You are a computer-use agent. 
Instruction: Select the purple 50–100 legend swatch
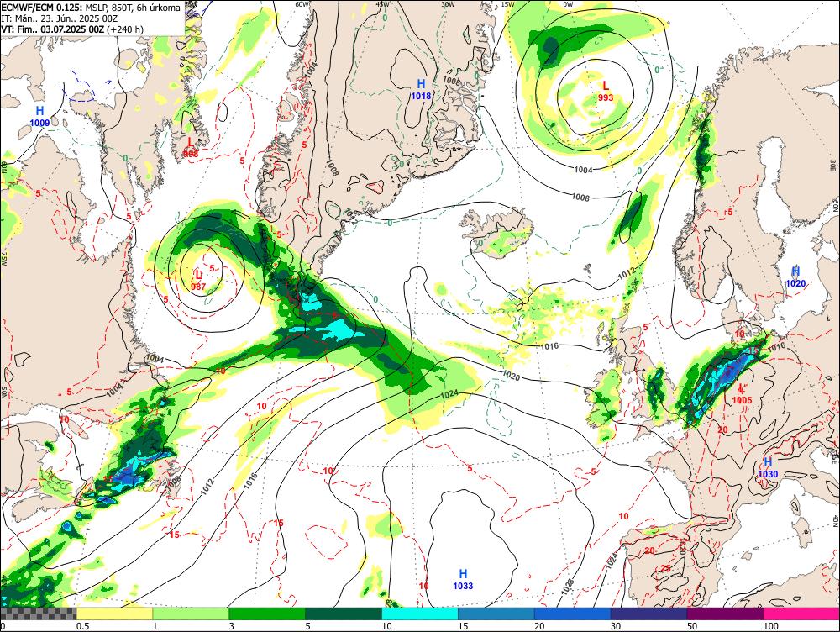(x=726, y=614)
